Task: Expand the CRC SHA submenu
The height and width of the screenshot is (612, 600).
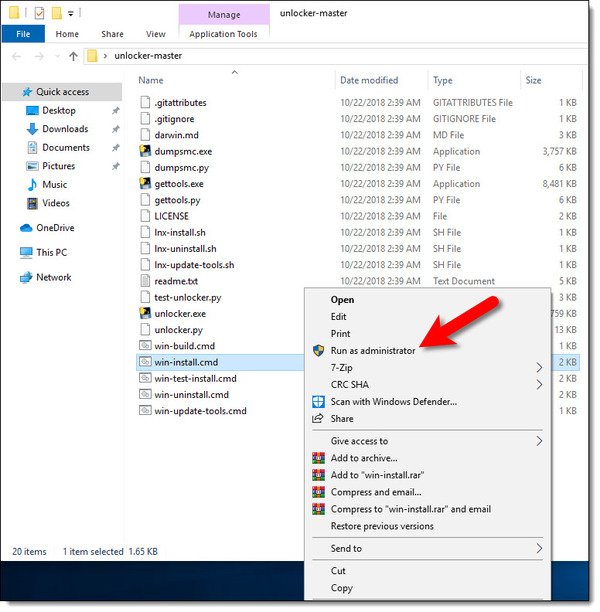Action: pos(539,384)
